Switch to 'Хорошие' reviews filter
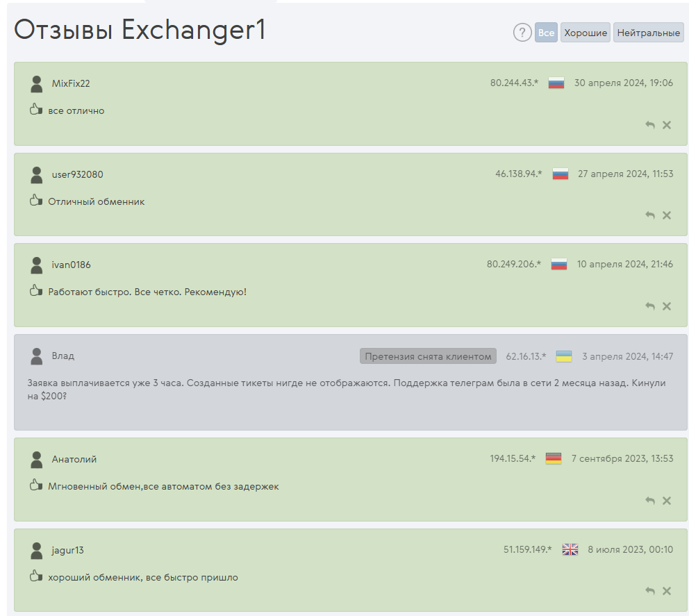 click(x=586, y=33)
